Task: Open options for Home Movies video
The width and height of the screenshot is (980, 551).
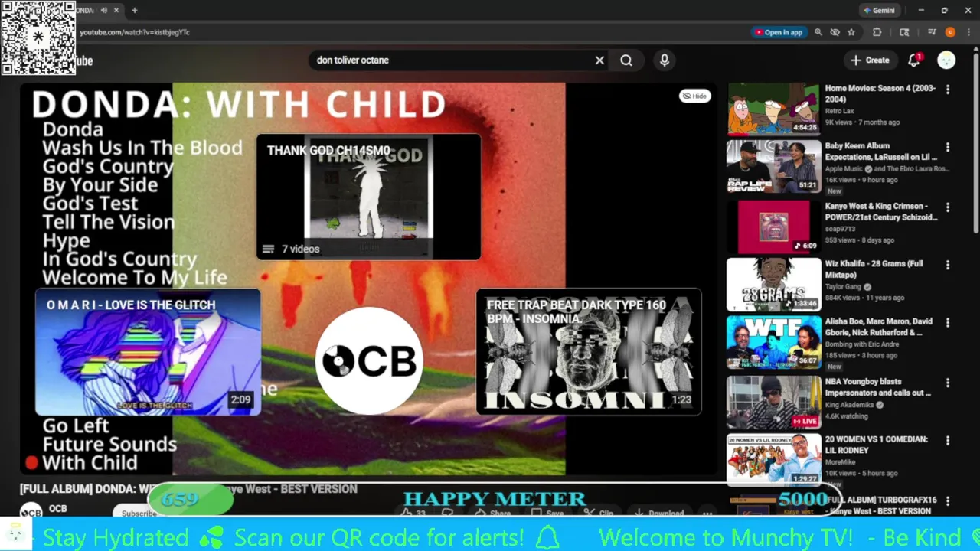Action: 948,90
